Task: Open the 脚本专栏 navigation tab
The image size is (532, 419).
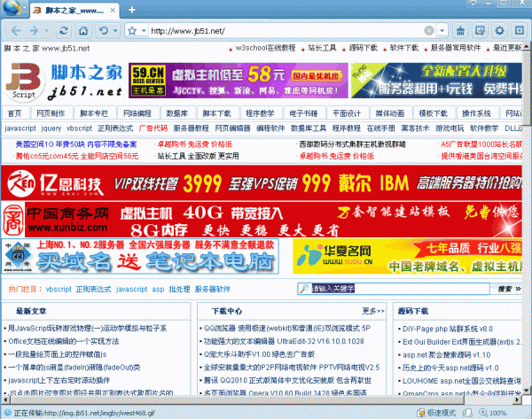Action: (x=94, y=113)
